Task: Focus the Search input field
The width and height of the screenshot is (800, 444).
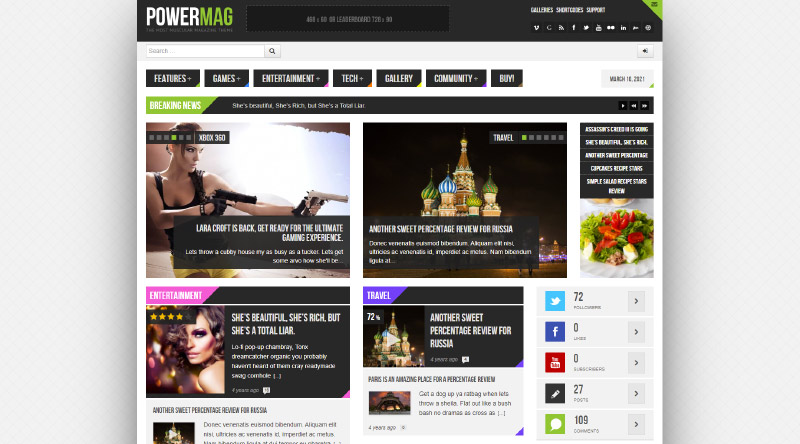Action: pos(205,51)
